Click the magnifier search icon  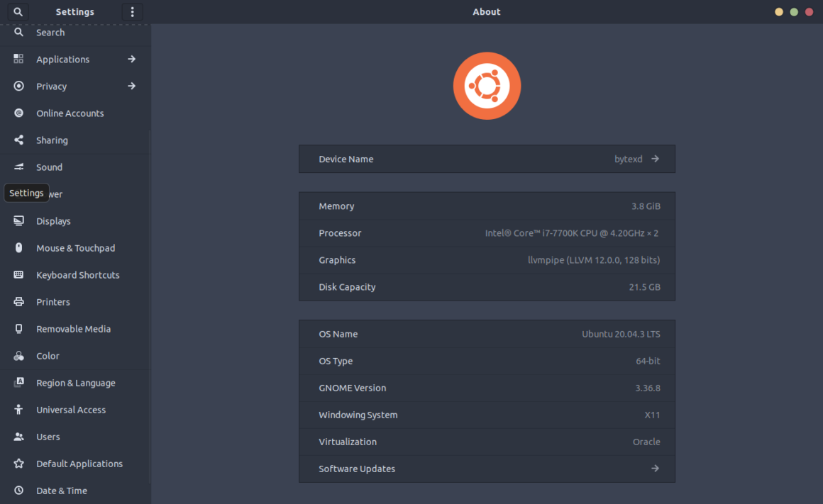[x=17, y=11]
